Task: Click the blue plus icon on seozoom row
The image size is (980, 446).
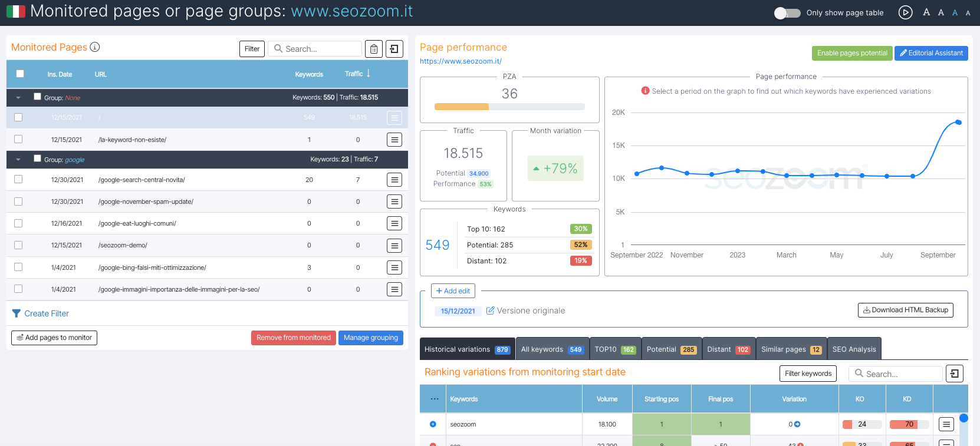Action: (433, 424)
